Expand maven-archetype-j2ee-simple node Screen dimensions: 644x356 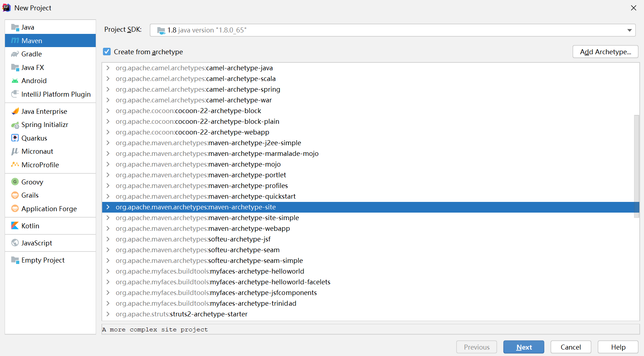point(108,143)
